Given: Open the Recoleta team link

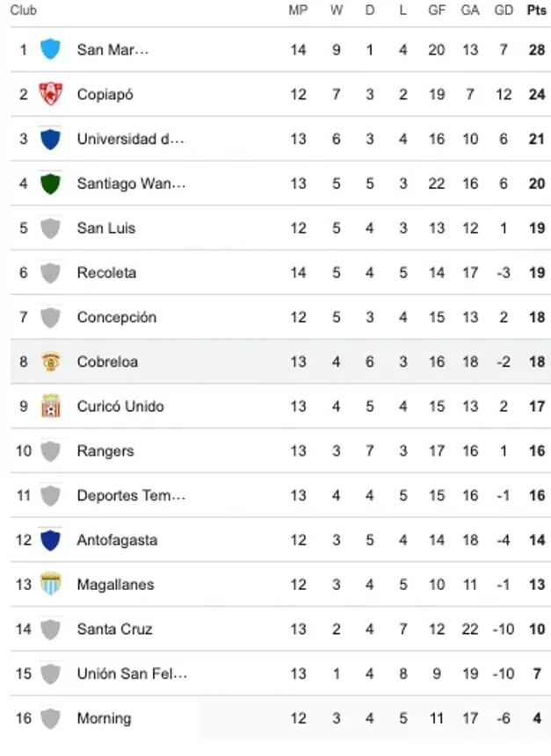Looking at the screenshot, I should point(106,273).
